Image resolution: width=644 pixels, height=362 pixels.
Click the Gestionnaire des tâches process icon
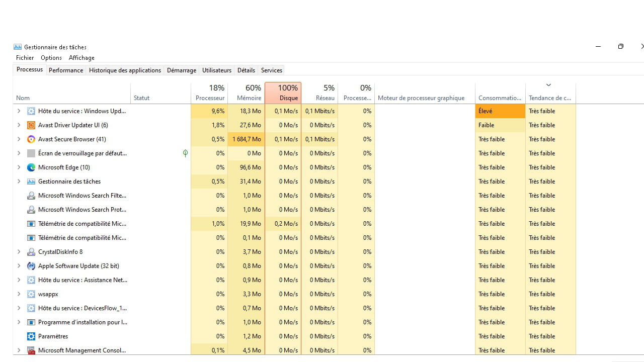(x=31, y=182)
